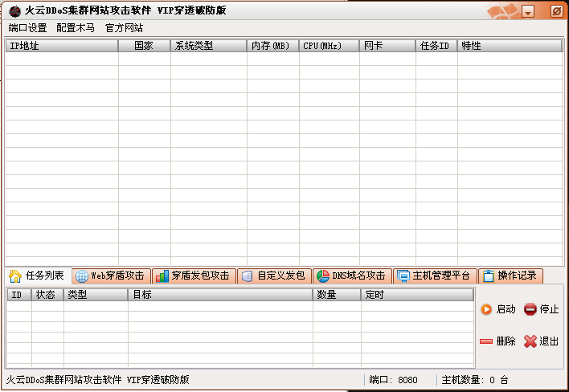The height and width of the screenshot is (392, 569).
Task: Open the 穿盾发包攻击 tab with bar-chart icon
Action: click(194, 276)
